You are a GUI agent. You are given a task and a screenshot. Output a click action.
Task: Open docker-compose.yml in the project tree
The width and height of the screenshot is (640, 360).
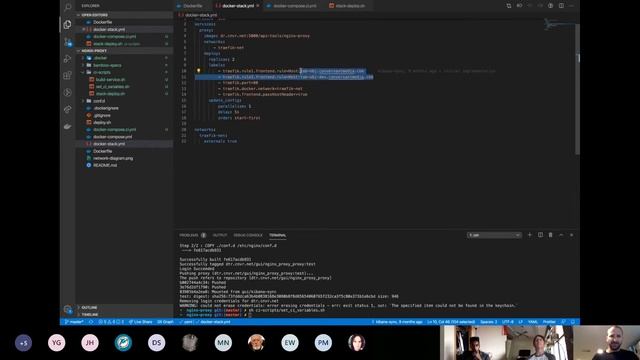pos(124,137)
